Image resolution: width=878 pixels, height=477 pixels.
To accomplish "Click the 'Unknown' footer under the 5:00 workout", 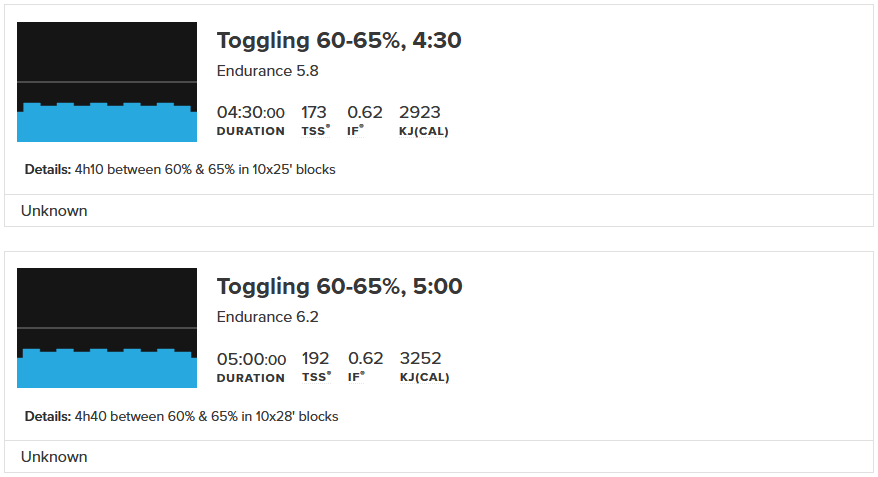I will click(x=54, y=457).
